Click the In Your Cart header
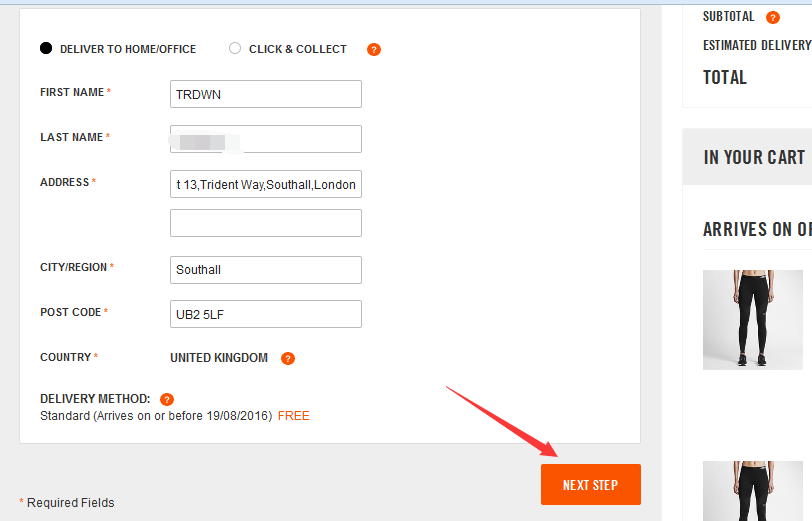 754,157
